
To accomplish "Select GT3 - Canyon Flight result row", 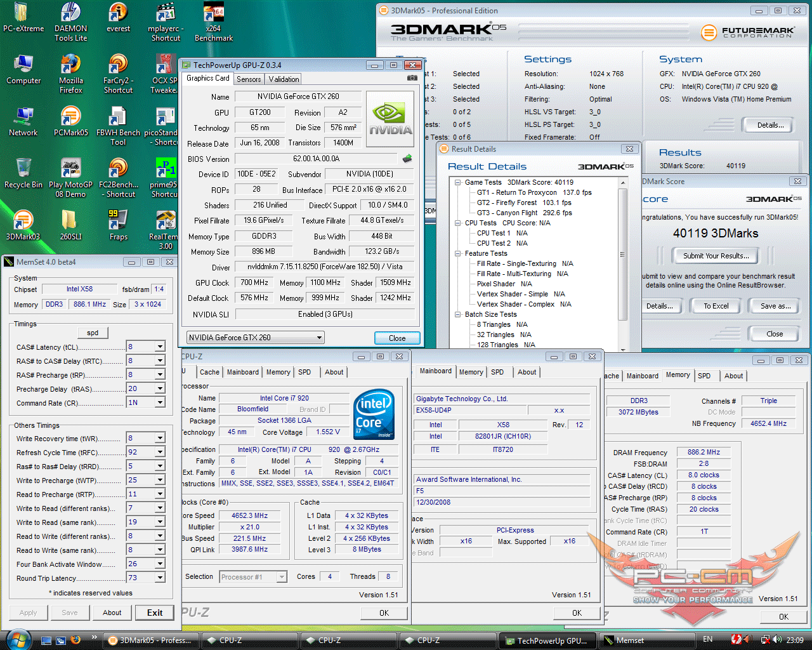I will 524,213.
